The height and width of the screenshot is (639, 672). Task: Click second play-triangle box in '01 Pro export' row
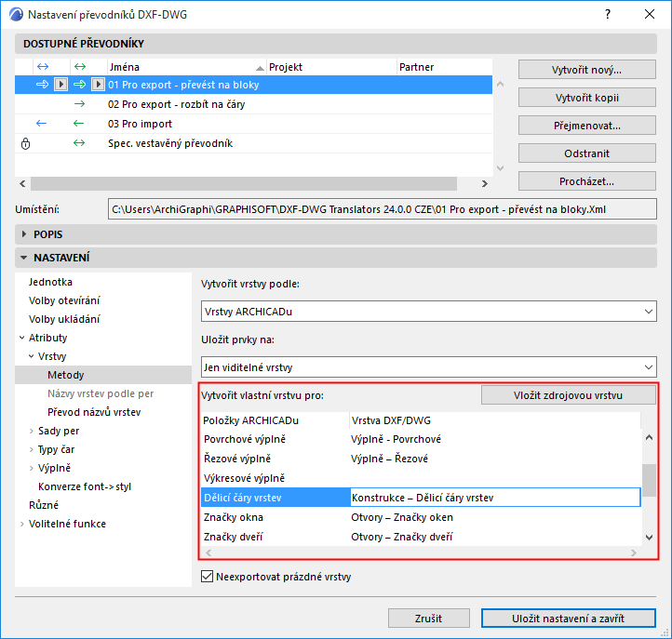click(x=98, y=85)
